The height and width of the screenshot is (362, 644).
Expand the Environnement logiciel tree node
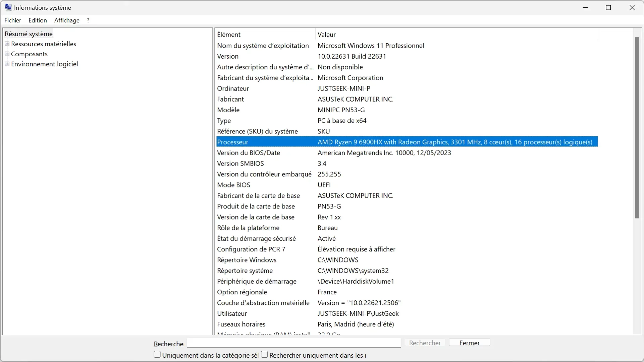pos(7,64)
